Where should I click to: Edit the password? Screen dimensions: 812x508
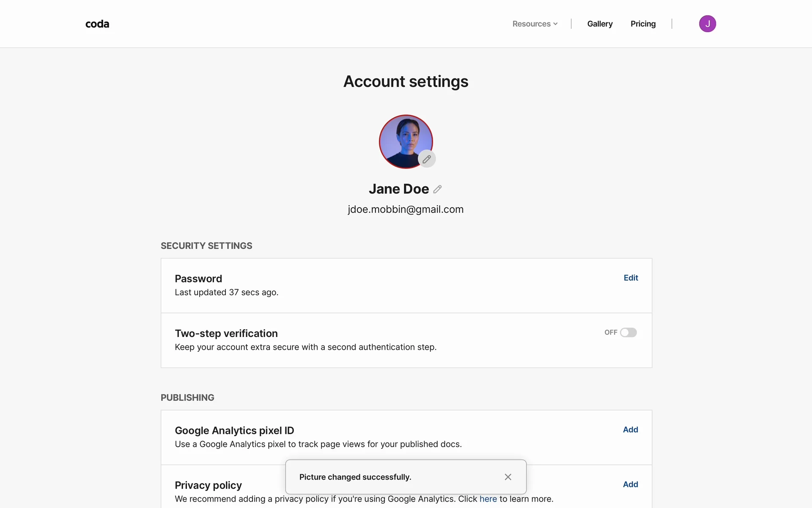(x=631, y=278)
